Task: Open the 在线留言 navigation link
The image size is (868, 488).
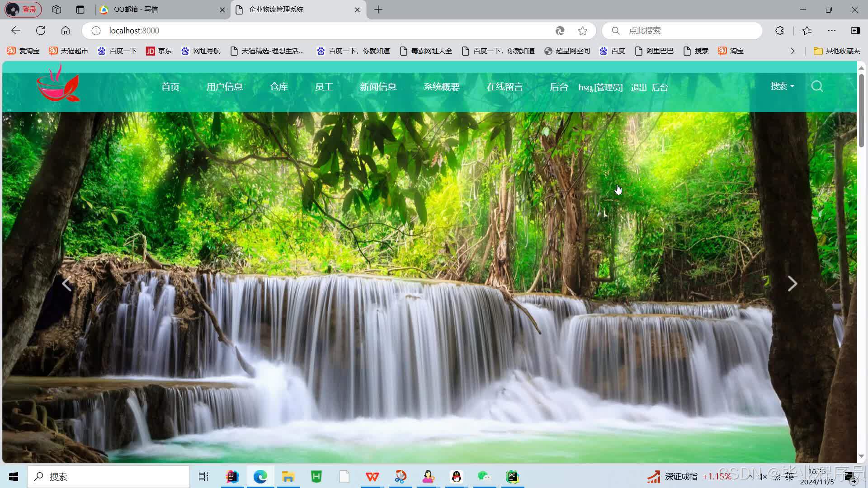Action: point(505,87)
